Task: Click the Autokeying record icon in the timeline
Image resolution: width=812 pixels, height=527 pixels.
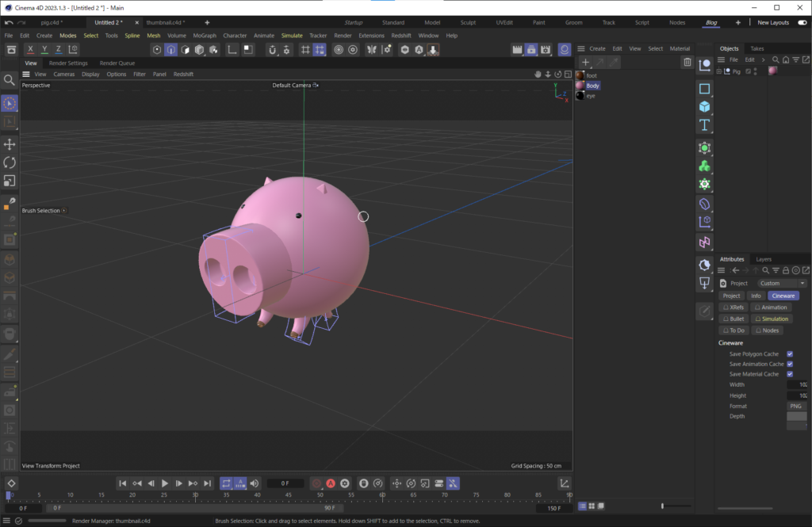Action: 331,483
